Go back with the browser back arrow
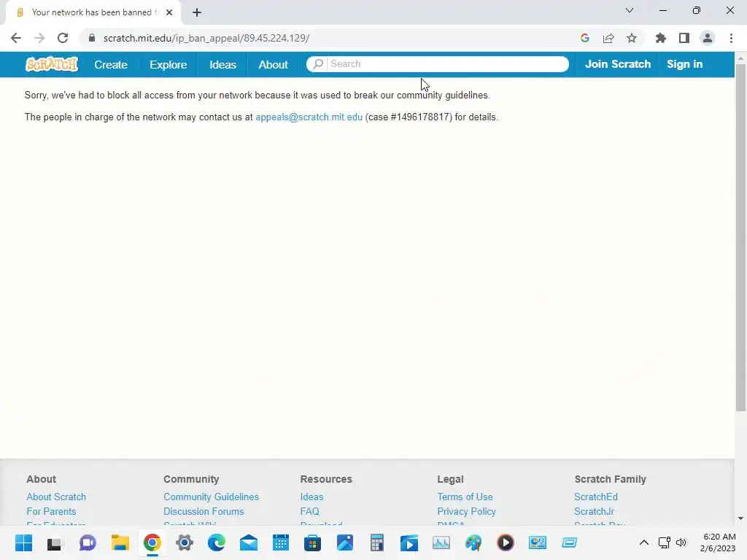 (x=16, y=38)
